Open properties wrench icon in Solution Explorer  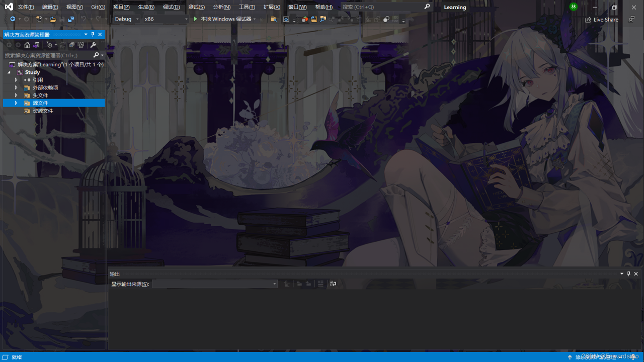pyautogui.click(x=93, y=45)
